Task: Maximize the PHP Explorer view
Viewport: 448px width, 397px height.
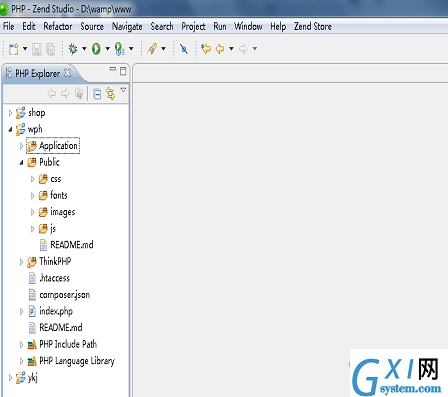Action: (x=123, y=71)
